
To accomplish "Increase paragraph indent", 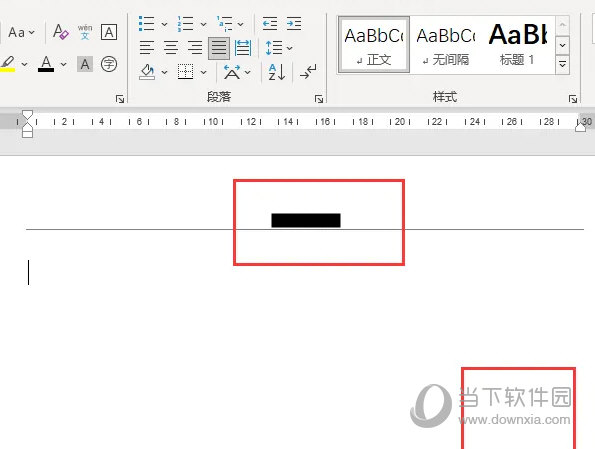I will (294, 24).
